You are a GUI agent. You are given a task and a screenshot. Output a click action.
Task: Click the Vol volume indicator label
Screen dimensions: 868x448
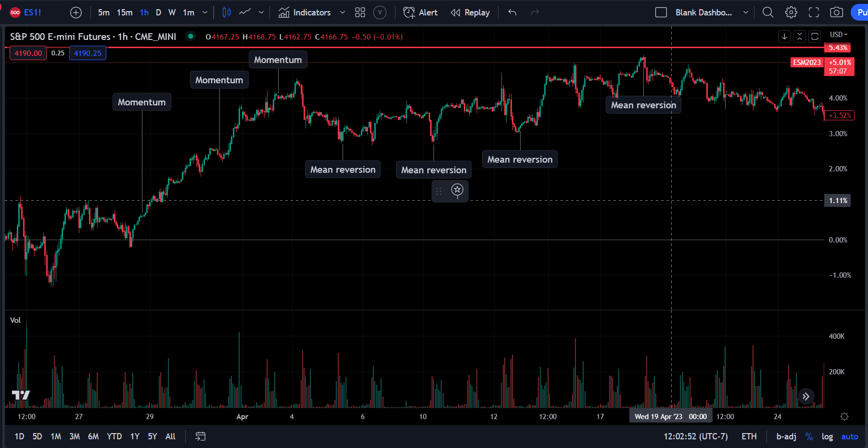tap(15, 320)
